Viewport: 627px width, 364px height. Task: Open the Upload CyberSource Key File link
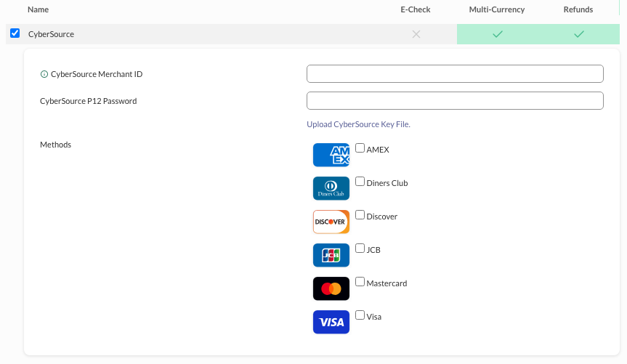(358, 124)
